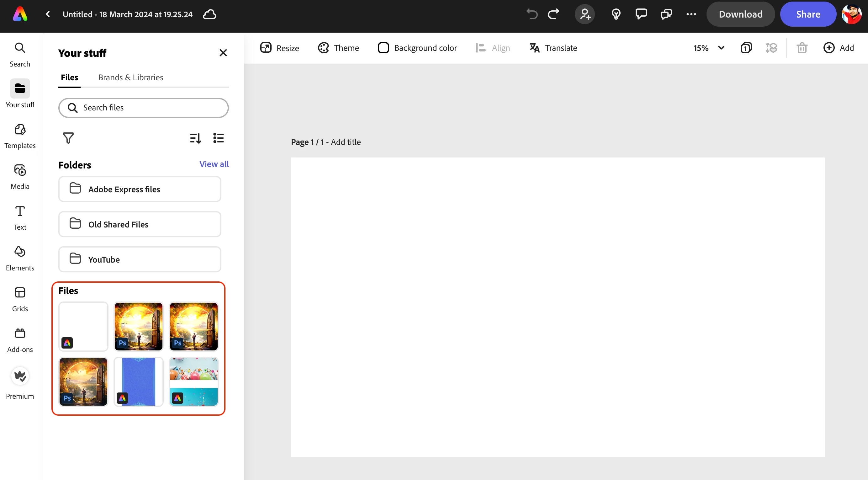Open the sort order options

click(195, 137)
